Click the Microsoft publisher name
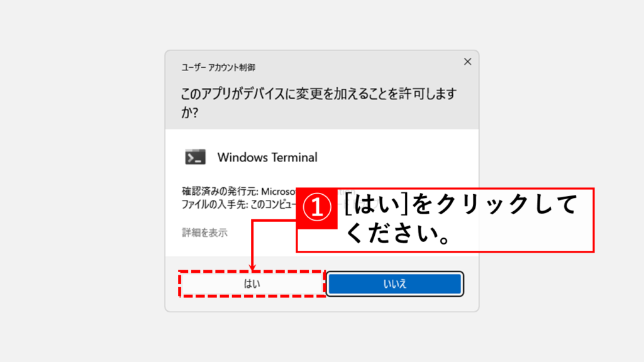The height and width of the screenshot is (362, 644). [279, 191]
